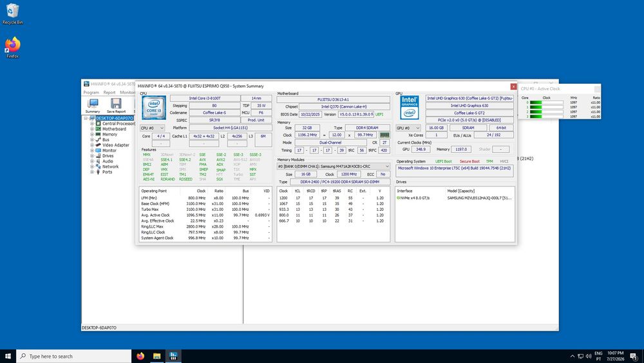Expand the Drives tree node
644x363 pixels.
point(92,156)
